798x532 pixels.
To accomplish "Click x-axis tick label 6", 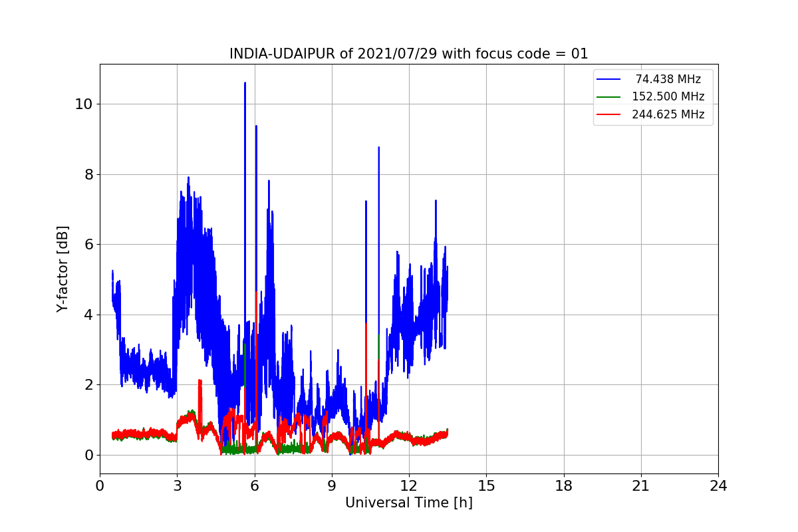I will pos(254,486).
